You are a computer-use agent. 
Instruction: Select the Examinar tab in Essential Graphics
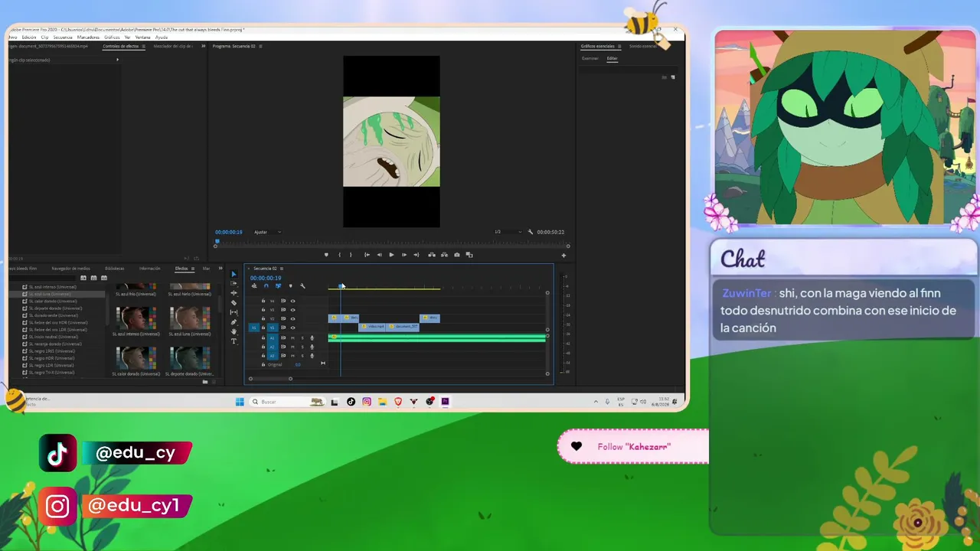coord(590,58)
